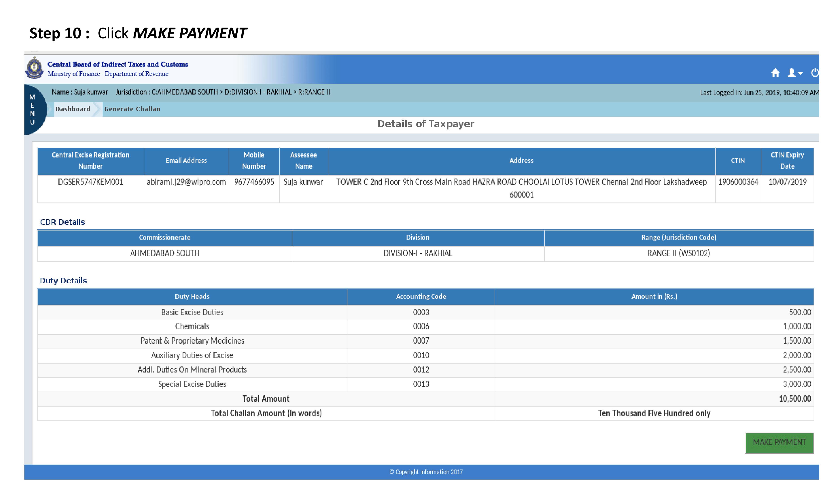Select the Basic Excise Duties row

(425, 312)
